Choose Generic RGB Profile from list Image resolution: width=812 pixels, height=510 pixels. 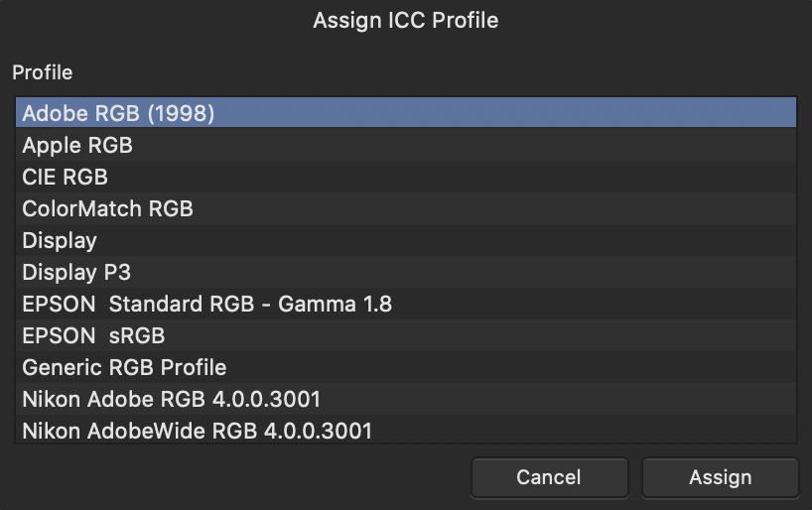pyautogui.click(x=124, y=367)
